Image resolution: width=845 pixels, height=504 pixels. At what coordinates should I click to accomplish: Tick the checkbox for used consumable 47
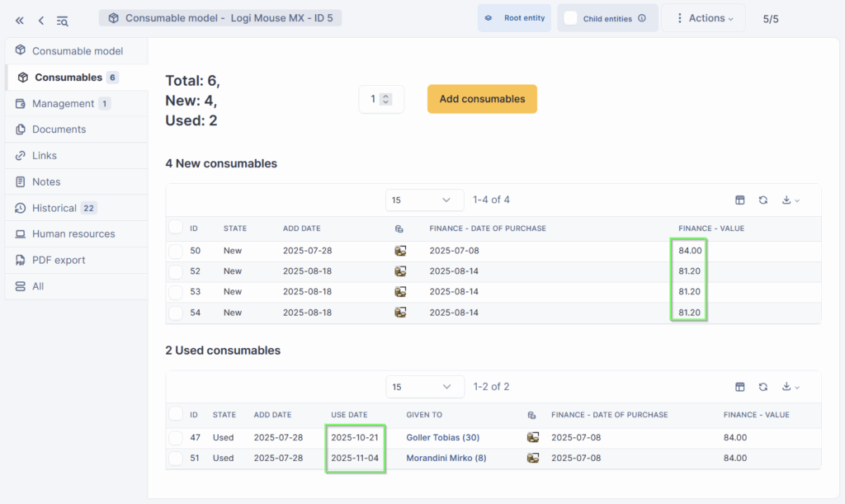click(176, 438)
